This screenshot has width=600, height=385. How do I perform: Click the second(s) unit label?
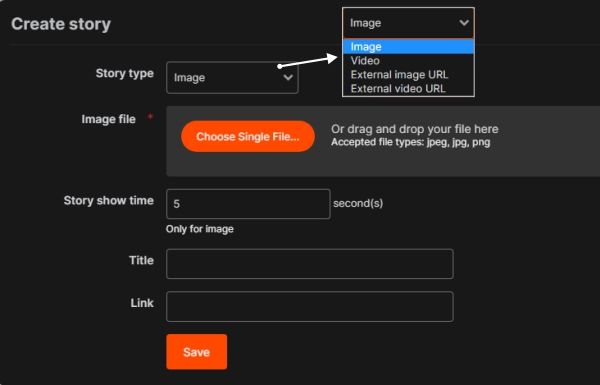pos(358,203)
